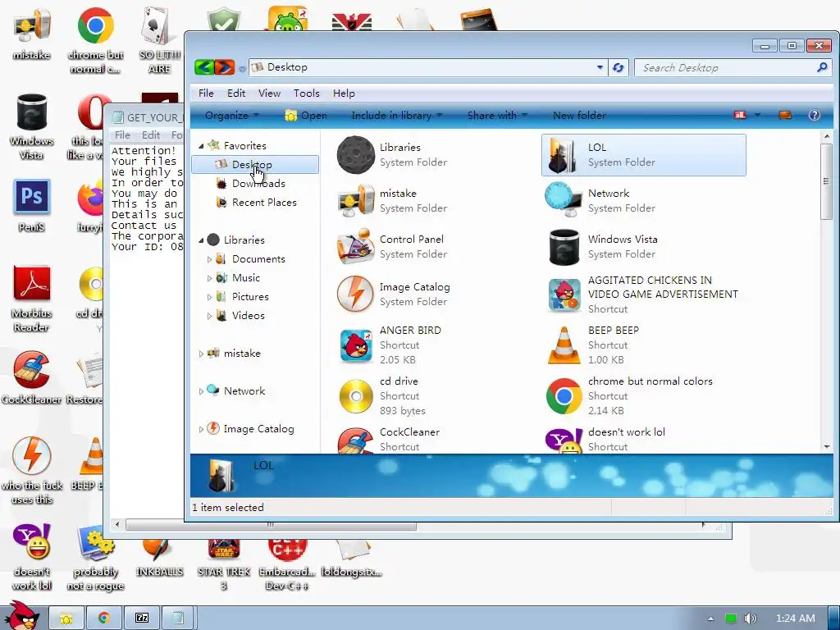Open Include in library dropdown
Image resolution: width=840 pixels, height=630 pixels.
pos(396,115)
